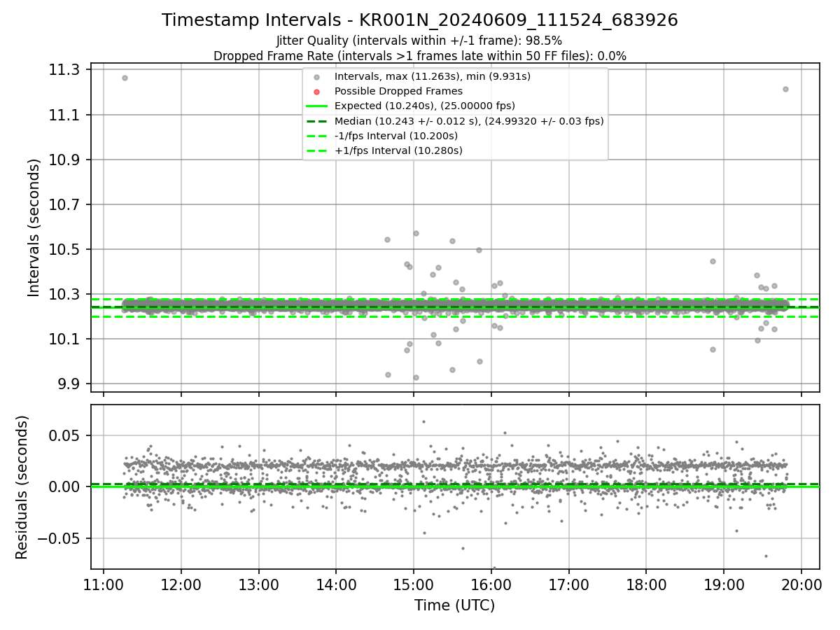Click the 10.5 y-axis tick label
840x630 pixels.
click(x=65, y=249)
